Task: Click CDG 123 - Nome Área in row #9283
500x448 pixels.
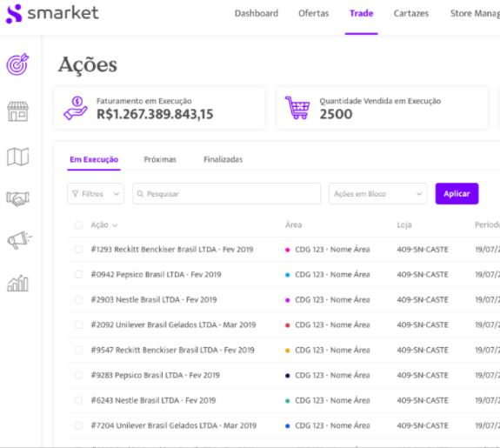Action: 332,375
